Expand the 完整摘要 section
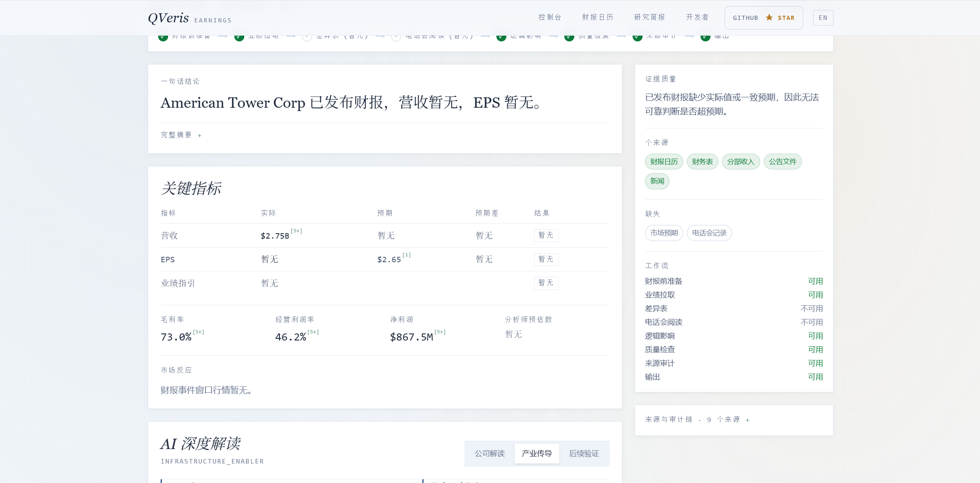The width and height of the screenshot is (980, 483). click(x=181, y=135)
